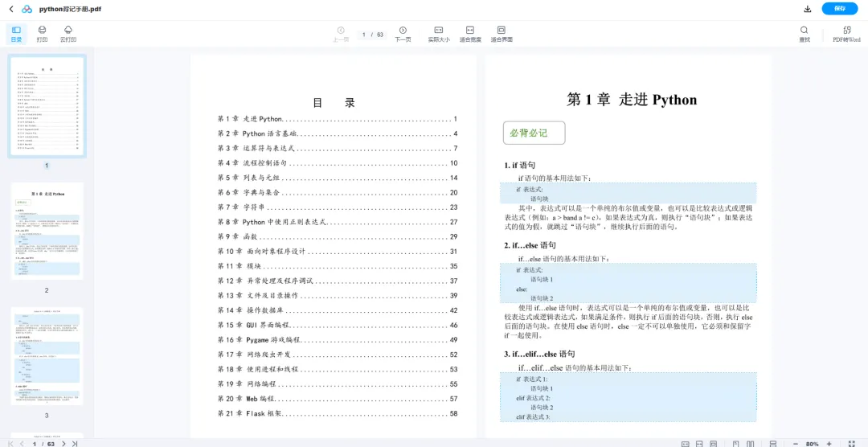This screenshot has height=447, width=868.
Task: Click TOC entry 第7章 字符串
Action: click(x=338, y=207)
